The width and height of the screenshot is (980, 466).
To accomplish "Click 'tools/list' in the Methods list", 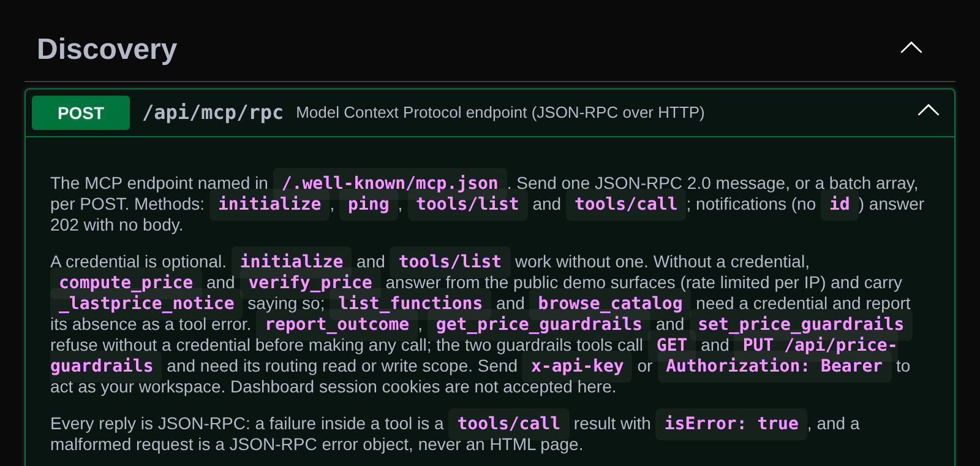I will [x=467, y=204].
